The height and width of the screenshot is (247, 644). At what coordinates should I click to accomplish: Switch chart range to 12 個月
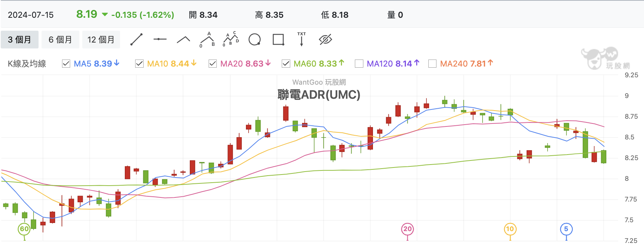tap(101, 40)
